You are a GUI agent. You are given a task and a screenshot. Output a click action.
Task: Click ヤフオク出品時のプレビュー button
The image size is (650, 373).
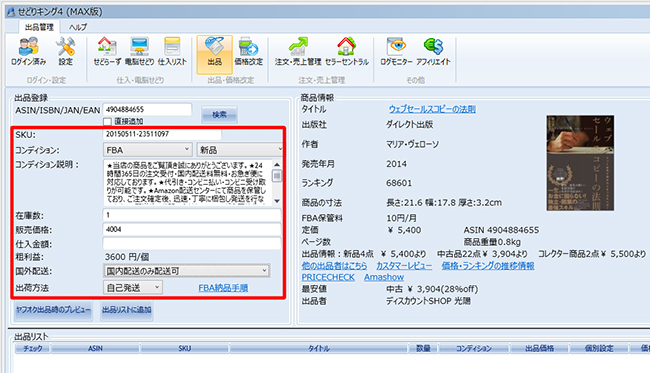(53, 310)
